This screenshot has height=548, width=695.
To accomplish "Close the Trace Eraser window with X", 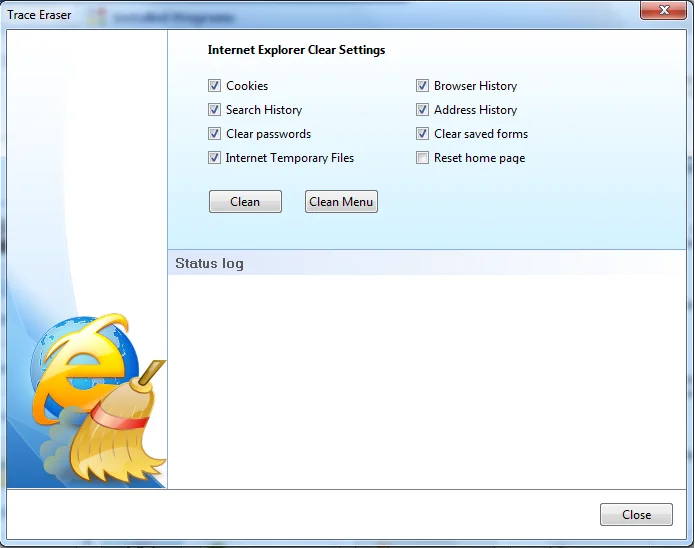I will 663,10.
